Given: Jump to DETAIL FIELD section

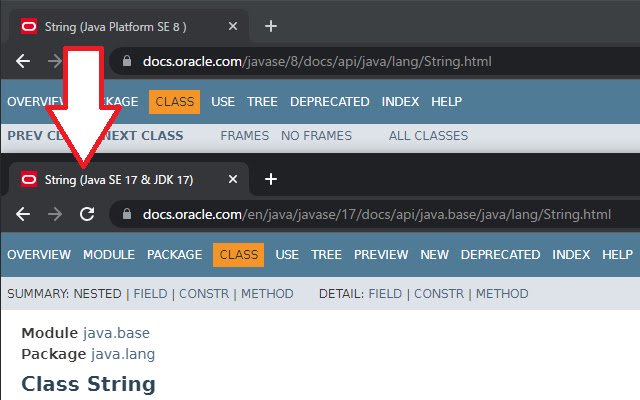Looking at the screenshot, I should point(385,294).
